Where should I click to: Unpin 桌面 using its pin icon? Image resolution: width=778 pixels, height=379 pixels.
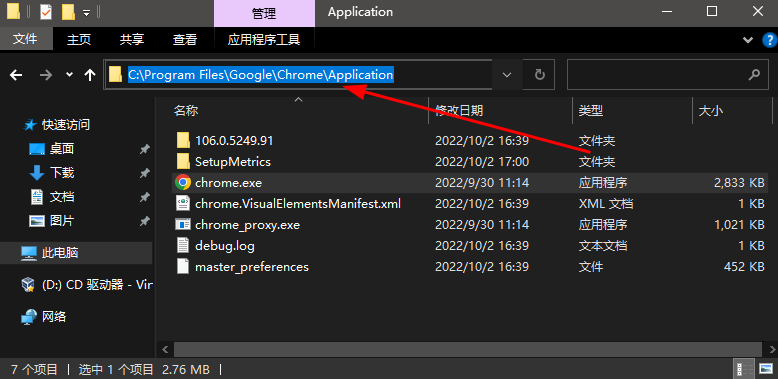point(144,149)
